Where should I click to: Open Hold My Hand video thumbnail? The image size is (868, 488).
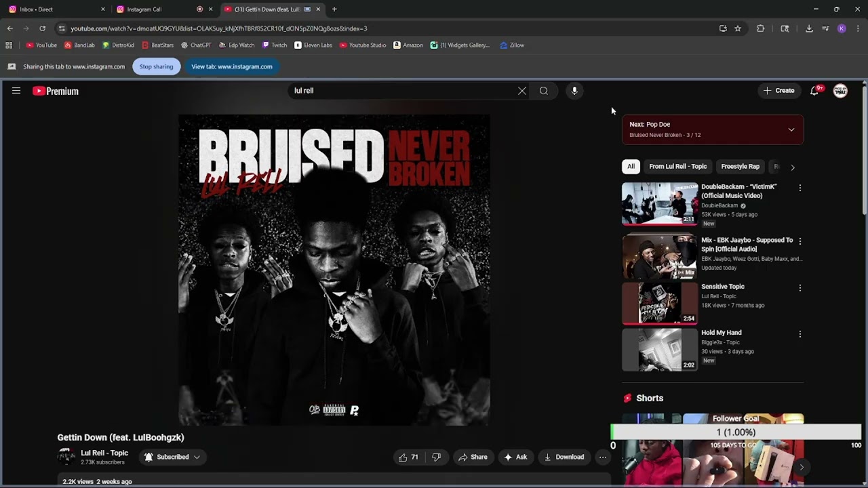point(660,350)
